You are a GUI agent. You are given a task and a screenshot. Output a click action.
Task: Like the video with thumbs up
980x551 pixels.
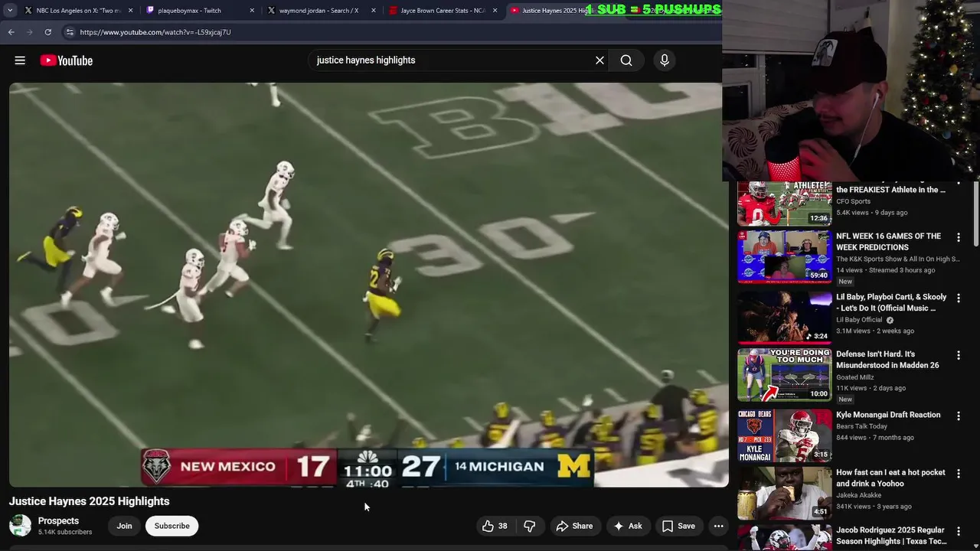pyautogui.click(x=495, y=526)
